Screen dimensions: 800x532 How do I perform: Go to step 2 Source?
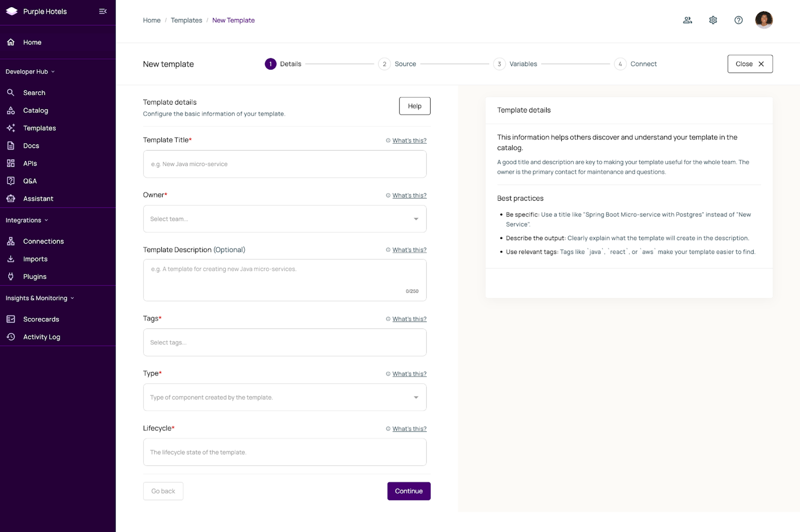click(397, 64)
